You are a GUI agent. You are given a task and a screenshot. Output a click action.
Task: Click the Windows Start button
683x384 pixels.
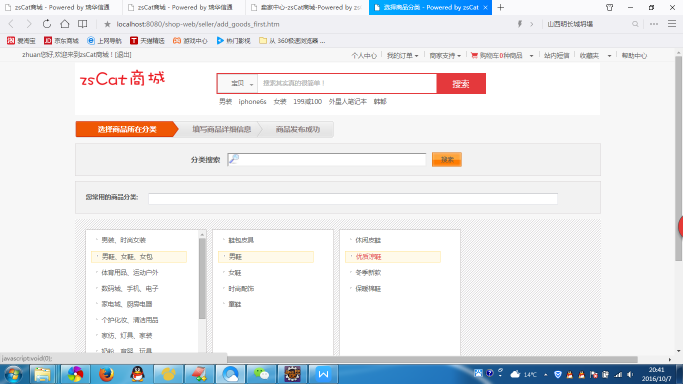pyautogui.click(x=13, y=374)
